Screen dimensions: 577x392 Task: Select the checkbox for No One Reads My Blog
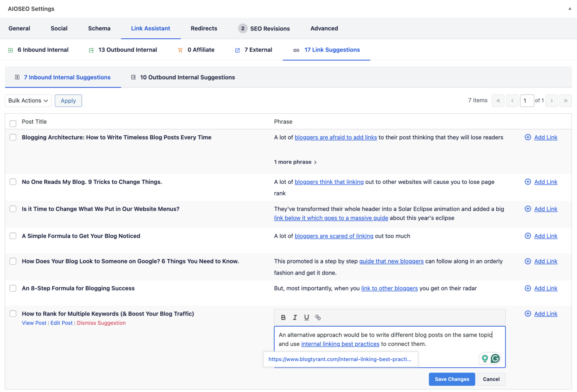tap(13, 182)
